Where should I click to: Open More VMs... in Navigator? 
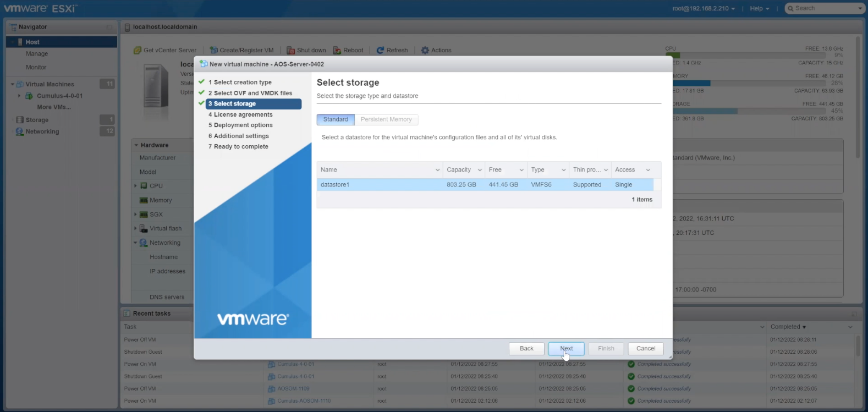tap(54, 107)
